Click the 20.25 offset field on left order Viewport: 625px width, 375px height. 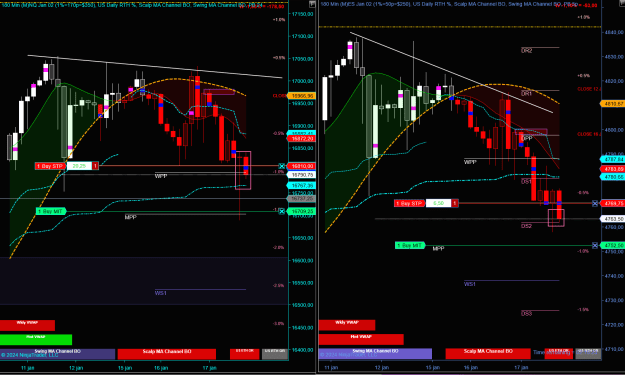(x=79, y=166)
